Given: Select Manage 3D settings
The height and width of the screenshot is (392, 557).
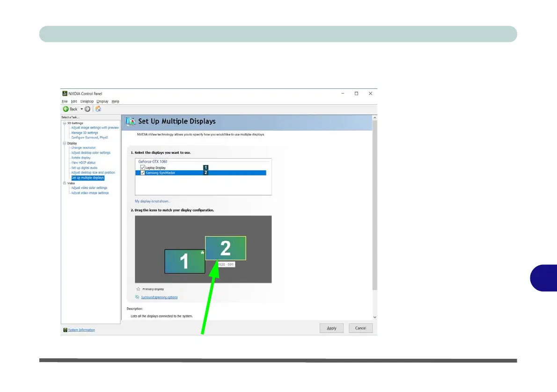Looking at the screenshot, I should coord(85,133).
